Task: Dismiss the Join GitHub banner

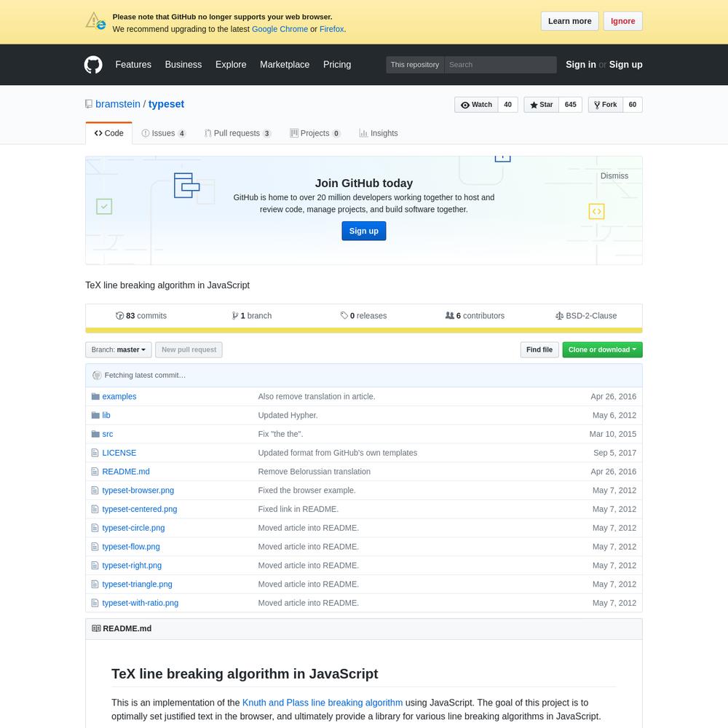Action: tap(614, 176)
